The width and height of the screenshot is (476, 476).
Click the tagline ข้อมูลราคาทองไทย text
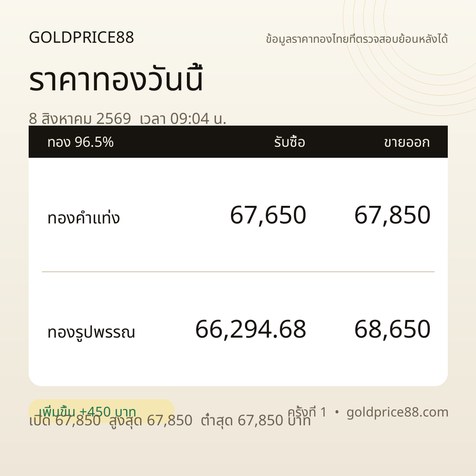point(357,39)
